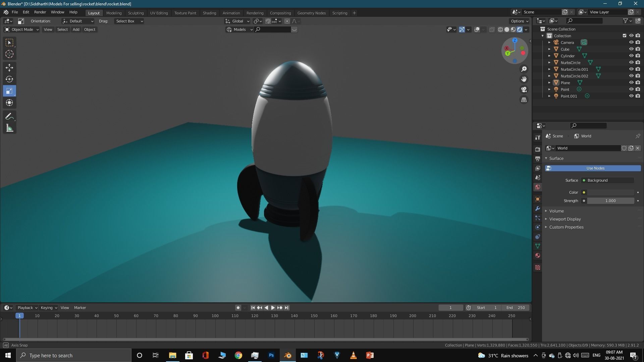Open the Object Mode dropdown
644x362 pixels.
[x=22, y=29]
